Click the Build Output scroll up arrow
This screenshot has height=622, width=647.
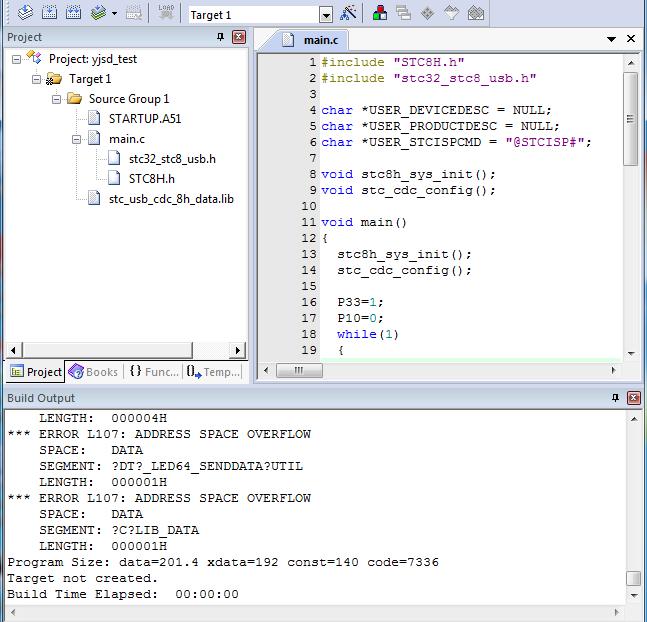click(x=634, y=419)
